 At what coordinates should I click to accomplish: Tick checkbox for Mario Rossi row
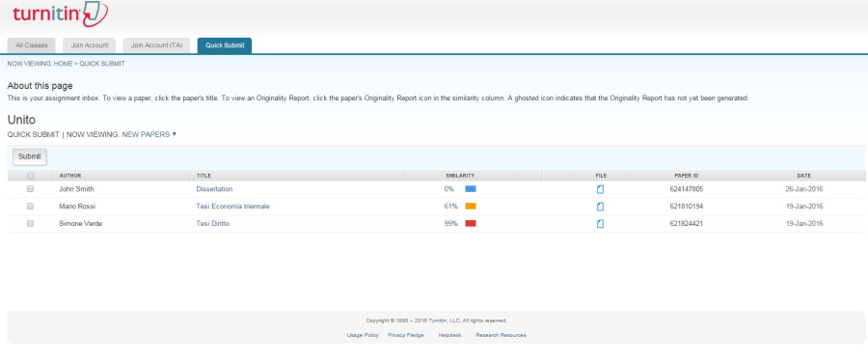31,207
